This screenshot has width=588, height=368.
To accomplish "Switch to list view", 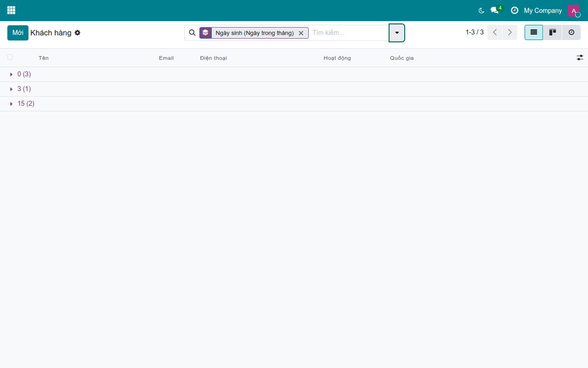I will coord(534,33).
